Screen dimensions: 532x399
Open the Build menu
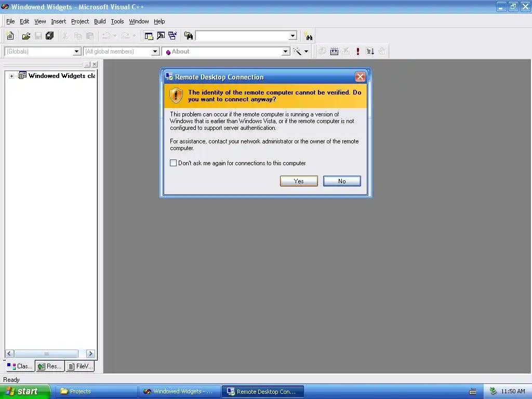(100, 21)
